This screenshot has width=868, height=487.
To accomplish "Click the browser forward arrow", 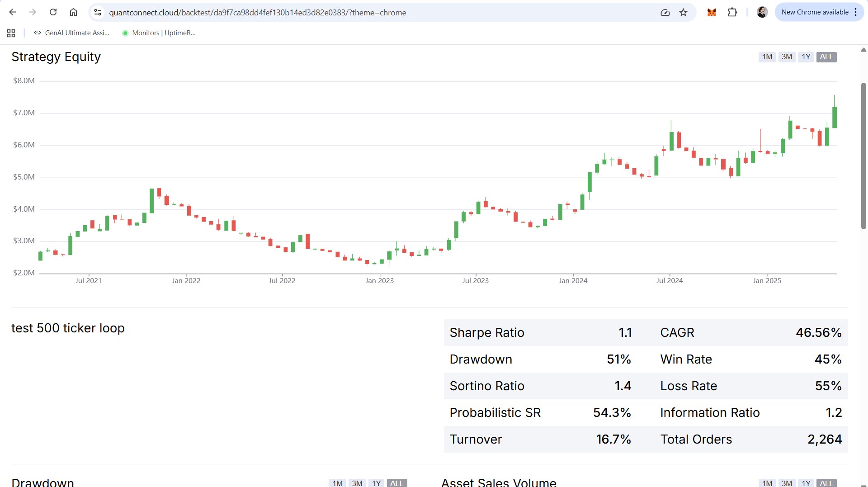I will click(x=33, y=12).
